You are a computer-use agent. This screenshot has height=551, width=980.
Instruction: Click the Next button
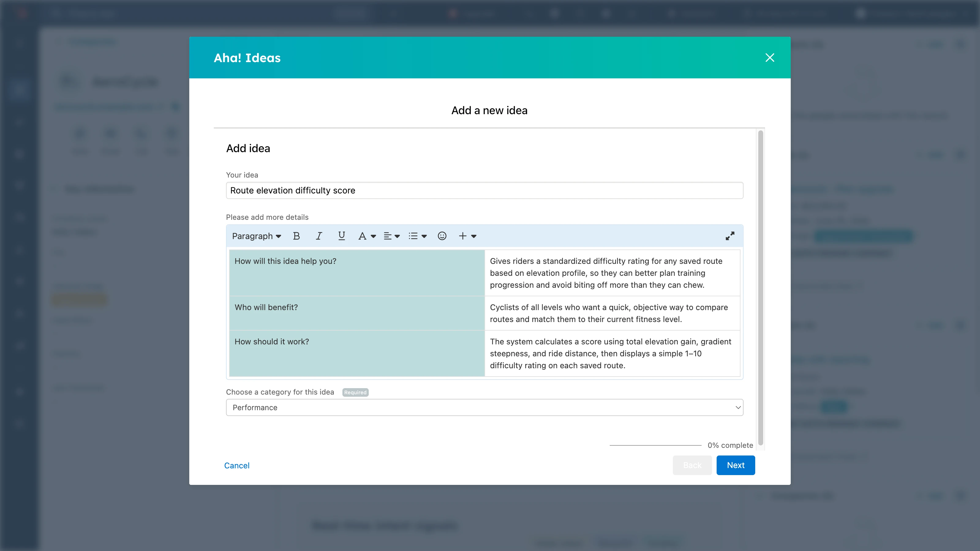[735, 465]
